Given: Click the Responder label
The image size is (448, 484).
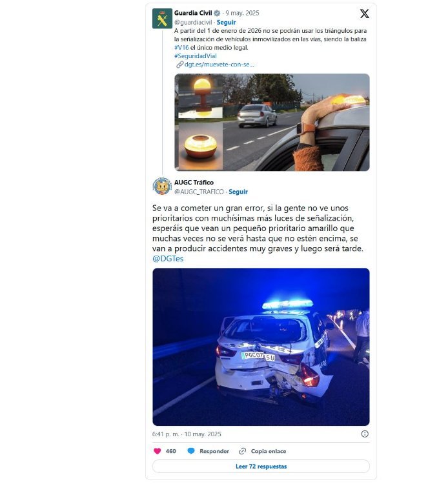Looking at the screenshot, I should tap(214, 451).
